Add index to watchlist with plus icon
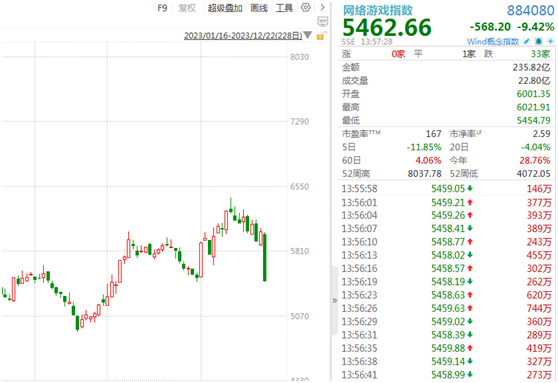Viewport: 558px width, 383px height. click(x=550, y=42)
